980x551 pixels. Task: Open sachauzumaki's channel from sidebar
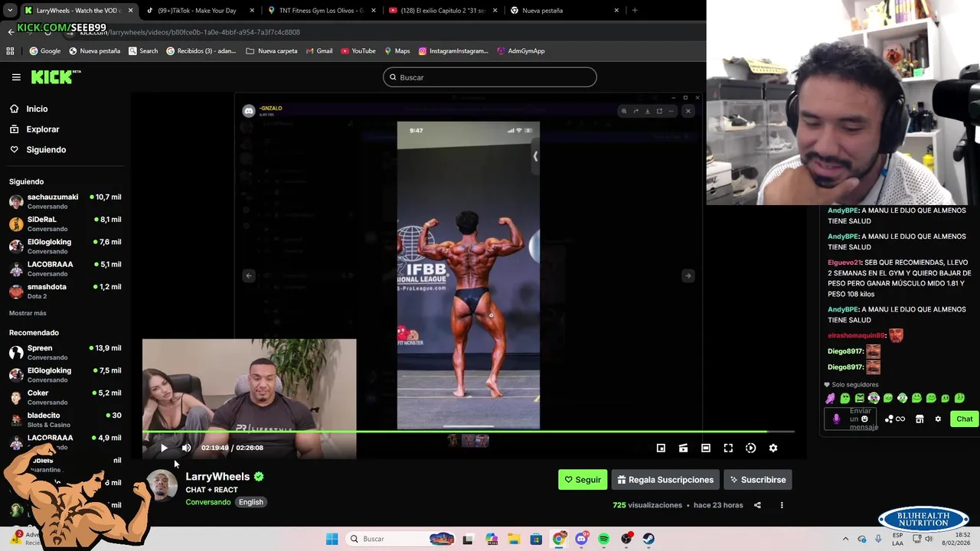(x=65, y=201)
